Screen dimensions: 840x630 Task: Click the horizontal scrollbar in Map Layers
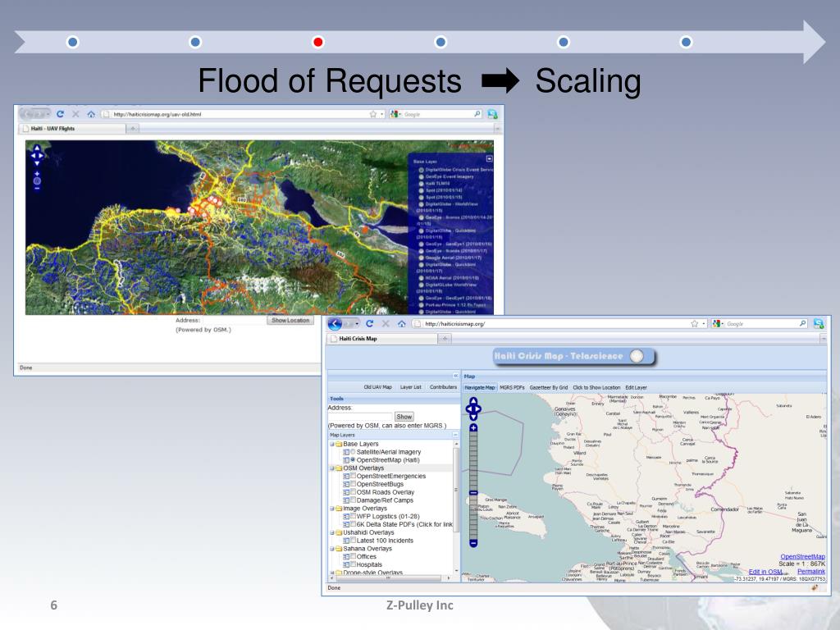click(x=388, y=578)
